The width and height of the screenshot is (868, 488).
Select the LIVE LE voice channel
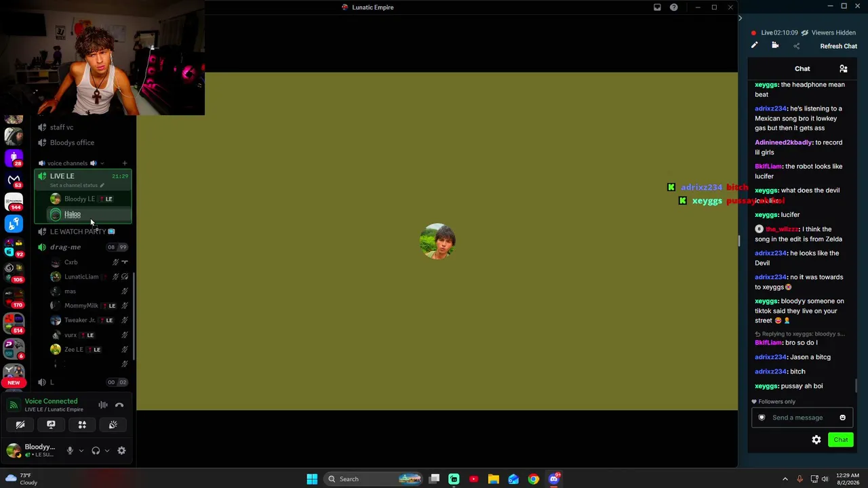[62, 176]
